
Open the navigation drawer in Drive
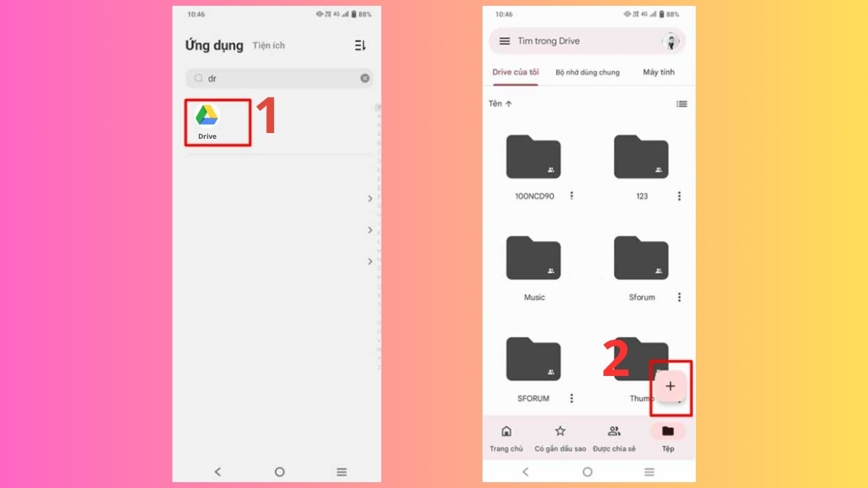(x=504, y=40)
